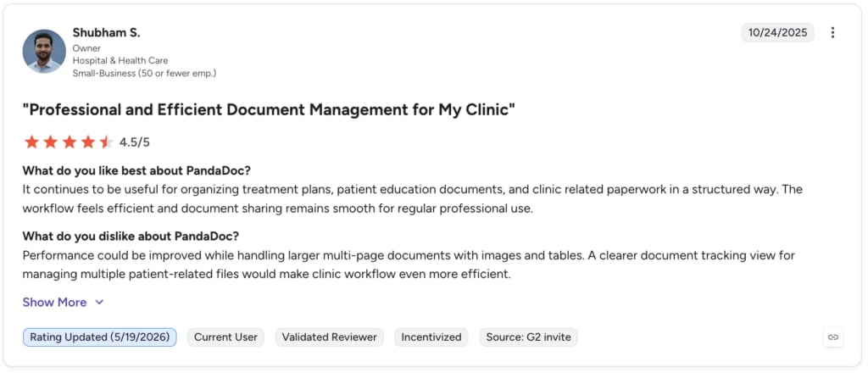This screenshot has height=373, width=868.
Task: Click the third rating star
Action: (70, 142)
